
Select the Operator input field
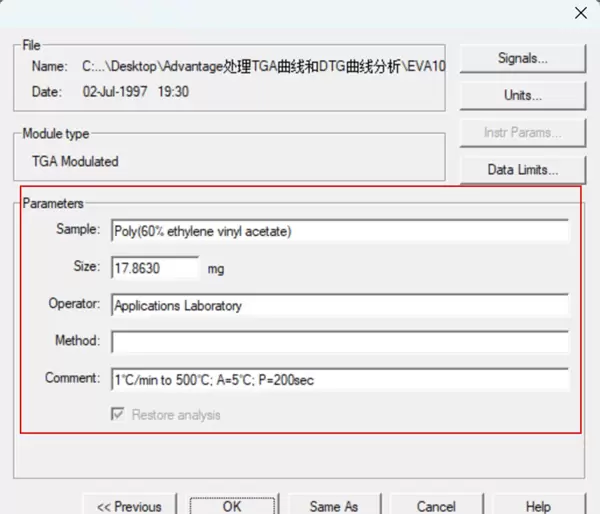tap(339, 305)
